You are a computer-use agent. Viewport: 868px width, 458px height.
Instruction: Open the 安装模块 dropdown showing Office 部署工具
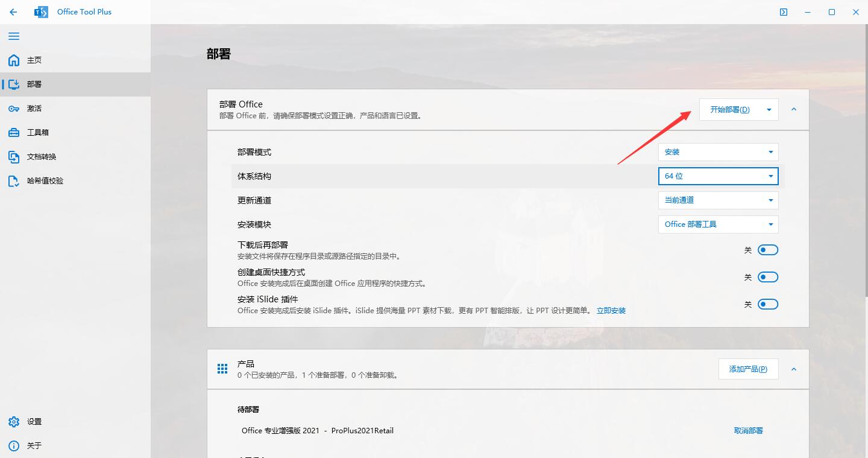coord(719,224)
